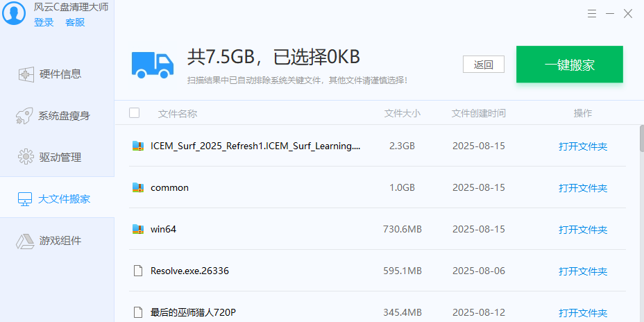Click the blue moving truck icon
The image size is (644, 322).
pyautogui.click(x=153, y=65)
